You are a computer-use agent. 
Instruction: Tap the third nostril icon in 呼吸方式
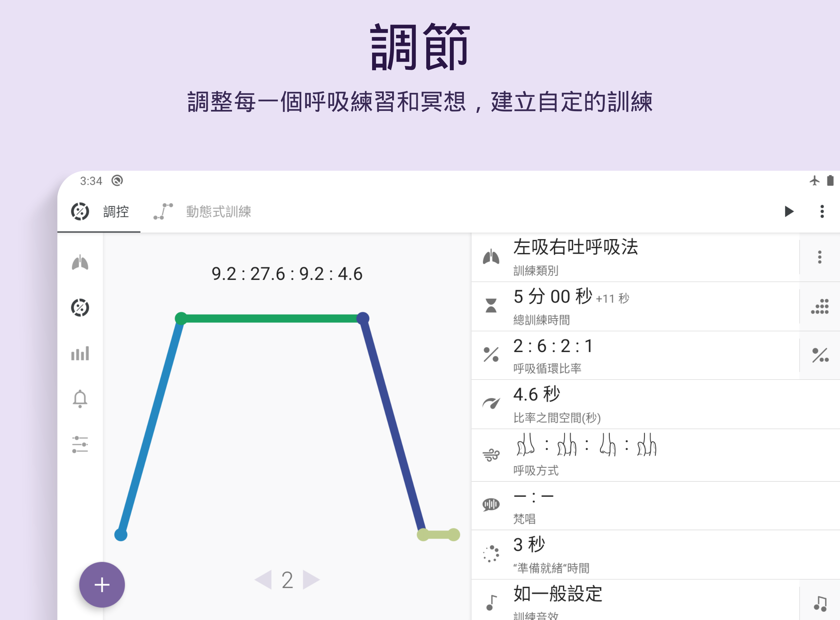coord(607,445)
